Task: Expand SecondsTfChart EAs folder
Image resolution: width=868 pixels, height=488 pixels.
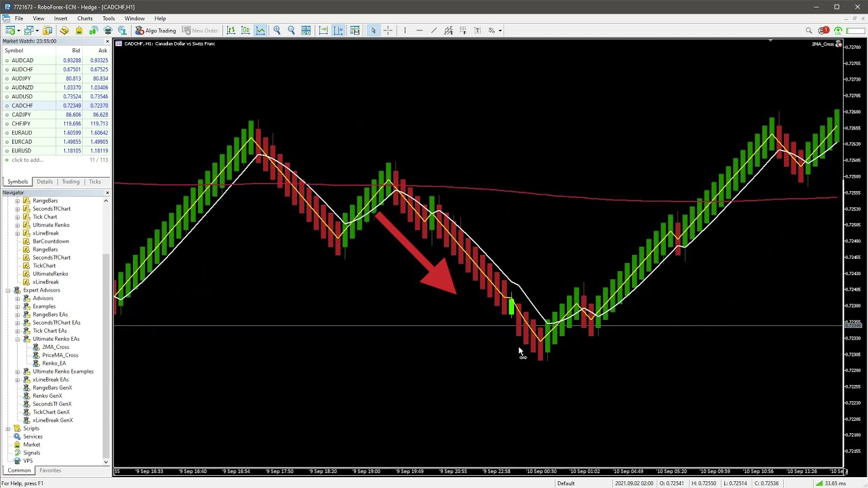Action: [x=18, y=323]
